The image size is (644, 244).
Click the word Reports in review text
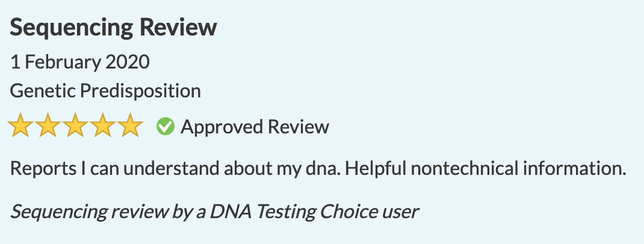tap(43, 168)
